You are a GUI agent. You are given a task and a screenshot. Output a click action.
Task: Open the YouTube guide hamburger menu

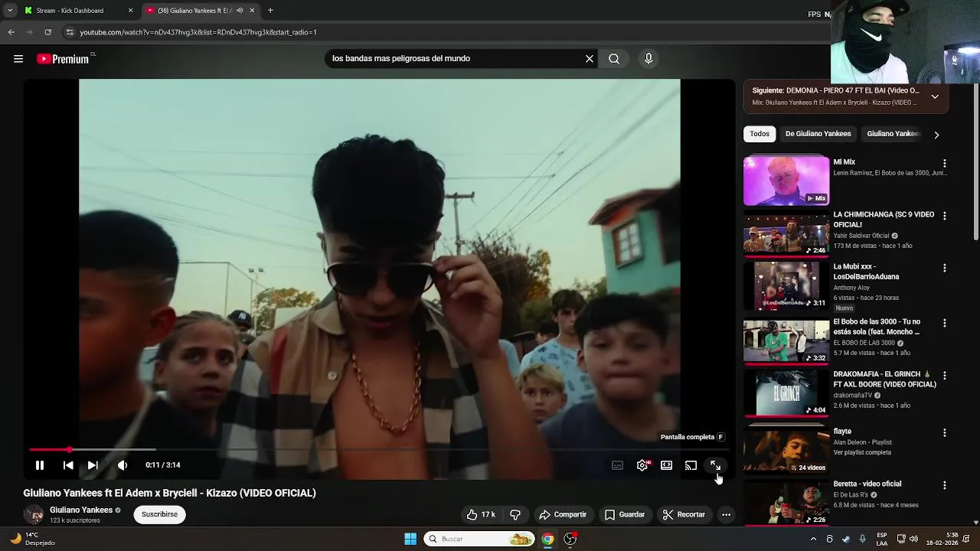click(x=18, y=59)
